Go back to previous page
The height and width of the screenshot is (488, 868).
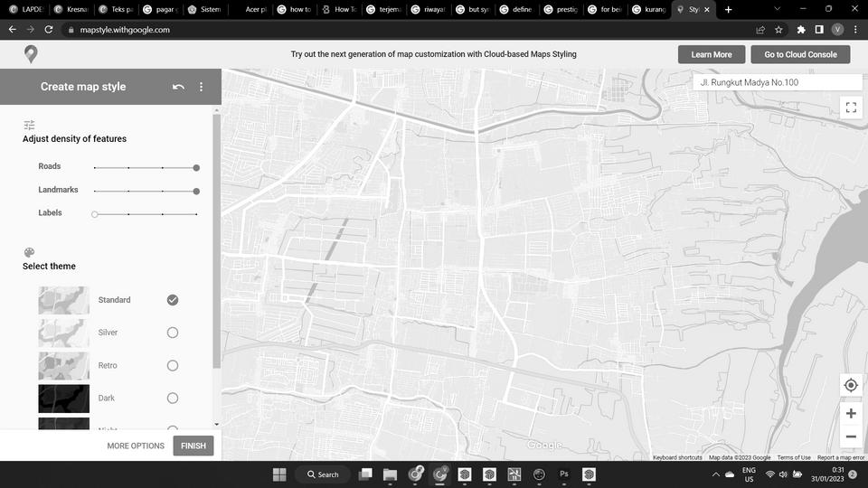click(12, 29)
